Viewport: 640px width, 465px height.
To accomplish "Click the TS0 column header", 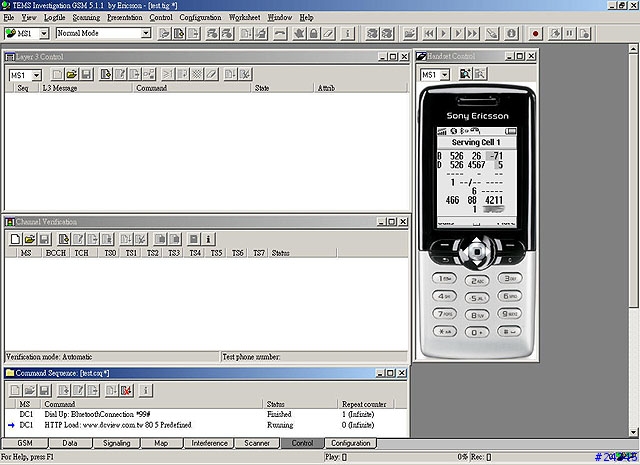I will [110, 253].
